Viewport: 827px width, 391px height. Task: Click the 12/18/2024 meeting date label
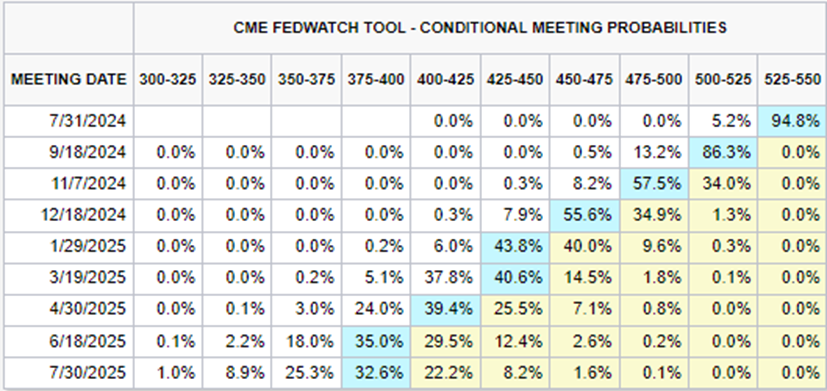pos(84,215)
